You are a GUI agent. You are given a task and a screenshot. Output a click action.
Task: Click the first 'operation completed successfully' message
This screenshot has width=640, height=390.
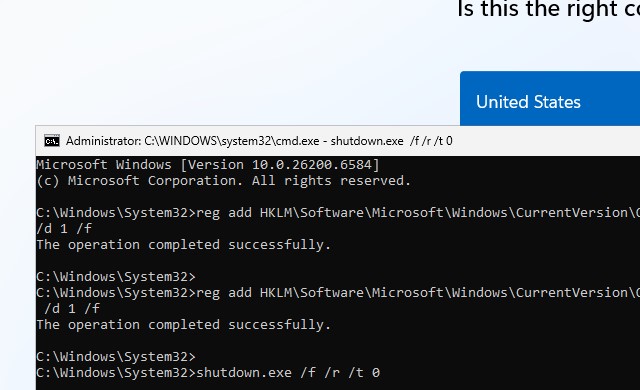pyautogui.click(x=183, y=245)
